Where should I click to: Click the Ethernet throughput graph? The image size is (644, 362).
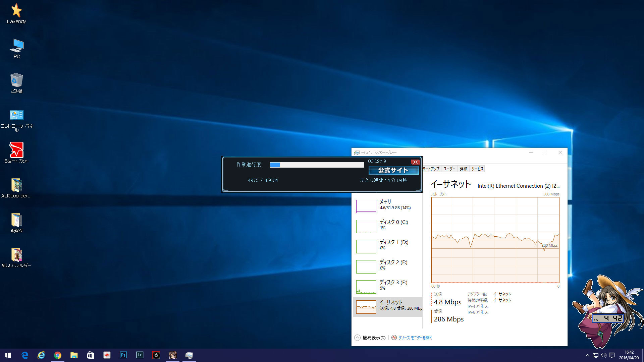(495, 240)
